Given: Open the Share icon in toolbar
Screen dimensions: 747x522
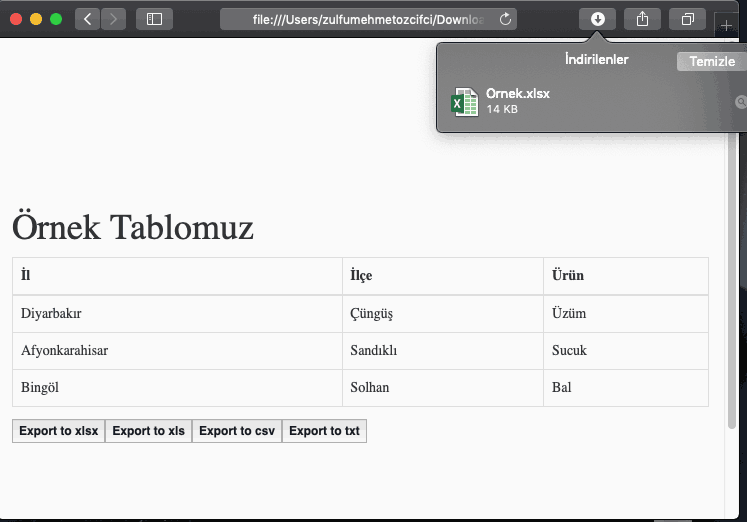Looking at the screenshot, I should tap(643, 19).
